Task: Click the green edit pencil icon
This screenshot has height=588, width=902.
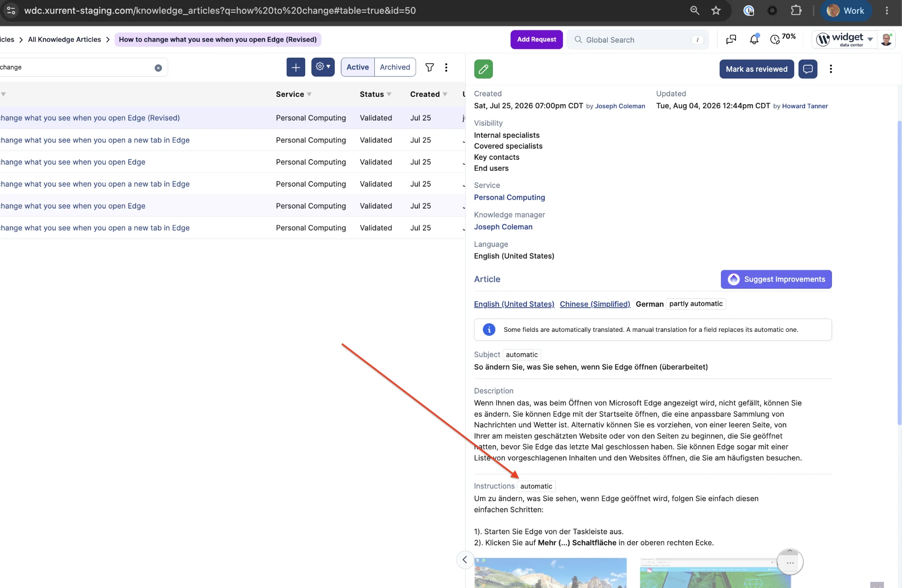Action: coord(483,69)
